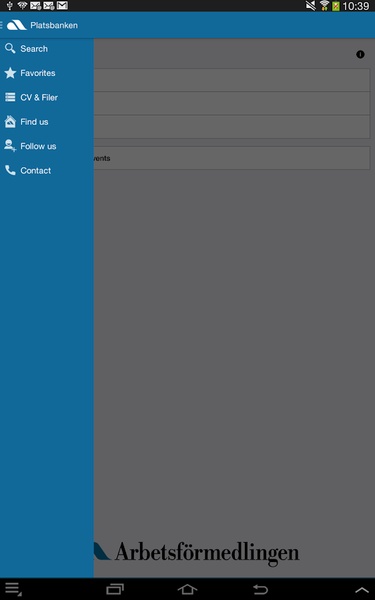
Task: Go to the Android home screen
Action: click(x=188, y=589)
